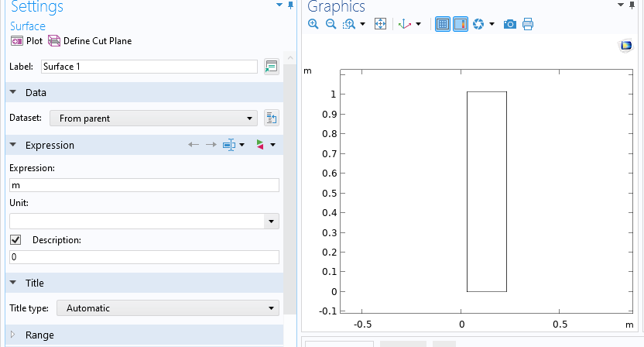The width and height of the screenshot is (644, 347).
Task: Click the Expression input field
Action: click(x=144, y=185)
